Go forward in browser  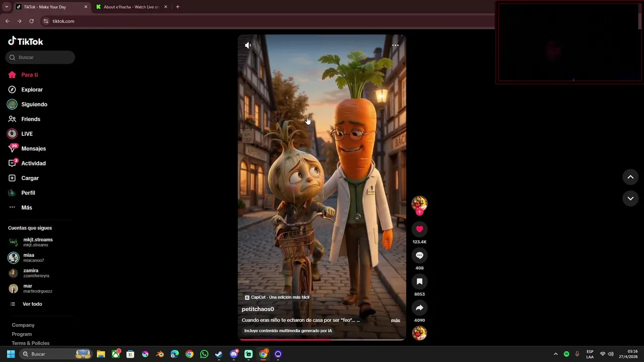[19, 21]
